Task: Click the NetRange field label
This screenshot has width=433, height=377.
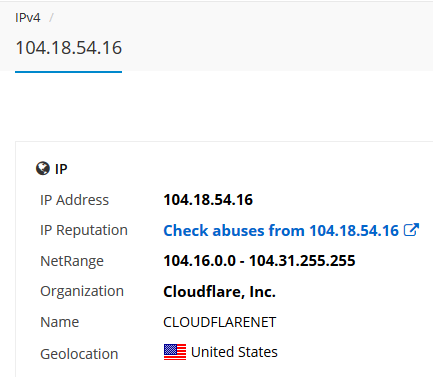Action: (x=72, y=261)
